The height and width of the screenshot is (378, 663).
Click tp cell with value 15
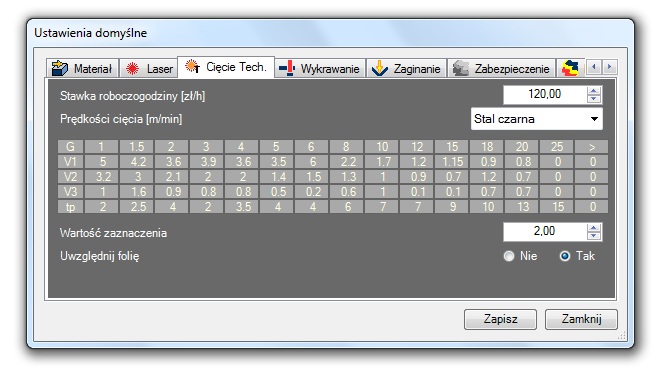(x=557, y=207)
